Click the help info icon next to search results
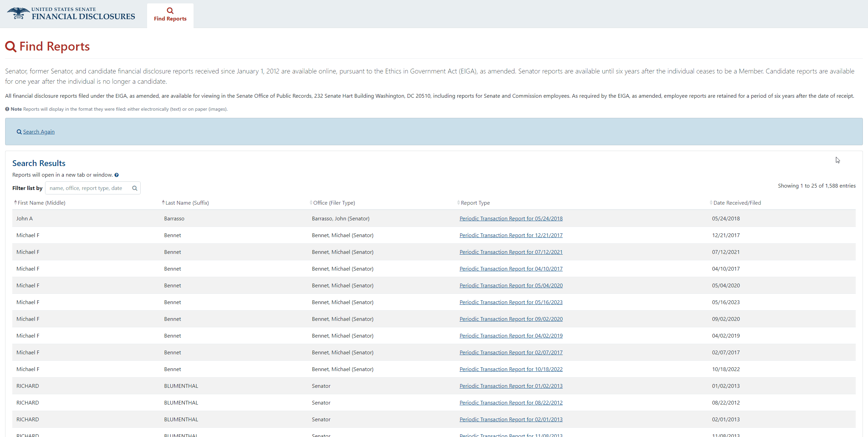The width and height of the screenshot is (868, 437). [116, 175]
